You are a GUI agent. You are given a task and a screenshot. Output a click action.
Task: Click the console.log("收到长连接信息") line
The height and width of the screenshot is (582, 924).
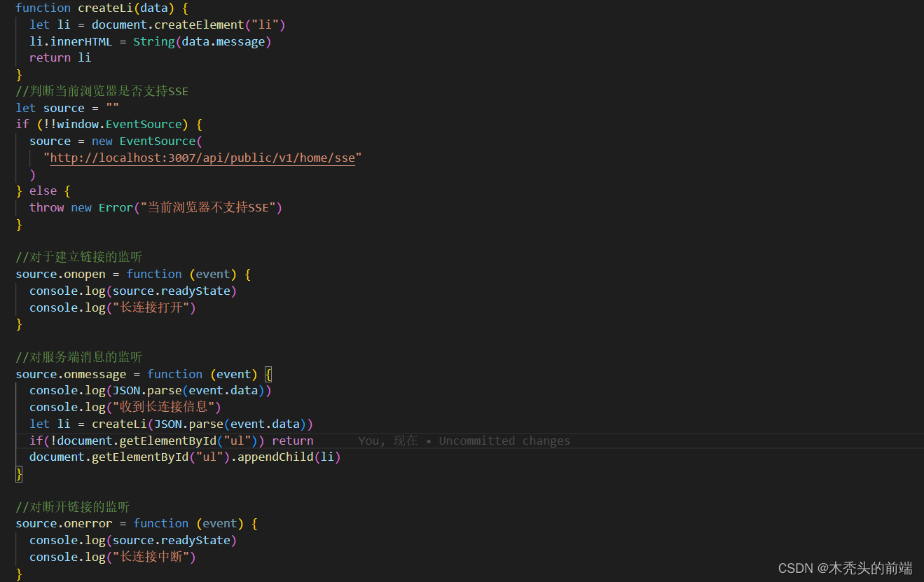click(x=125, y=407)
